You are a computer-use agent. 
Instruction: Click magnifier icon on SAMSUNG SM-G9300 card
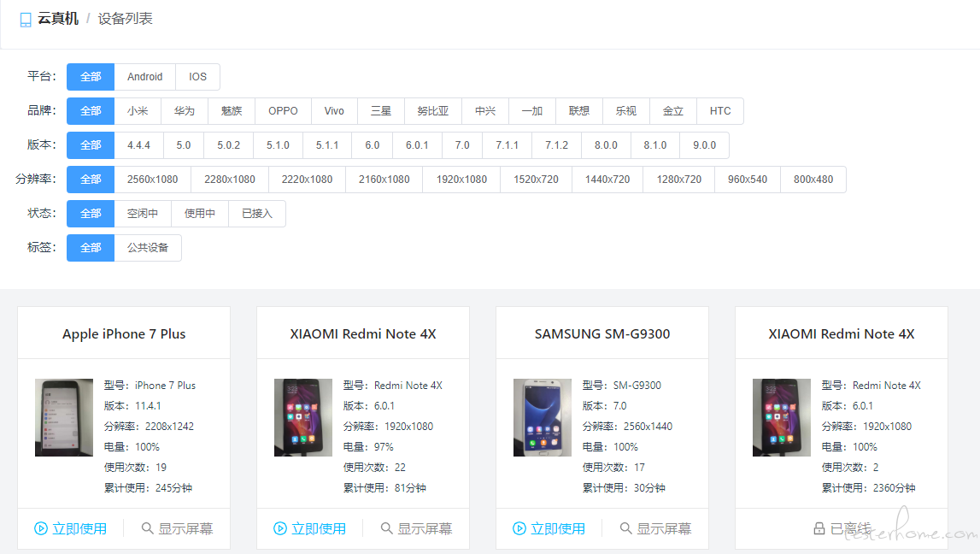click(x=625, y=528)
